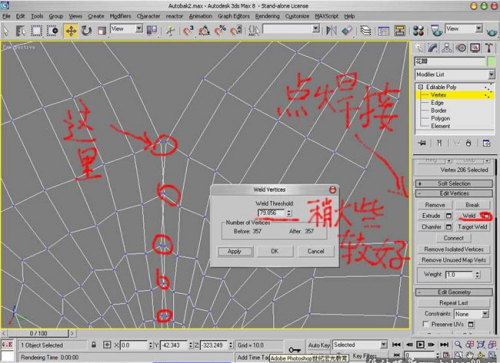
Task: Open the Constraints None dropdown
Action: pos(472,314)
